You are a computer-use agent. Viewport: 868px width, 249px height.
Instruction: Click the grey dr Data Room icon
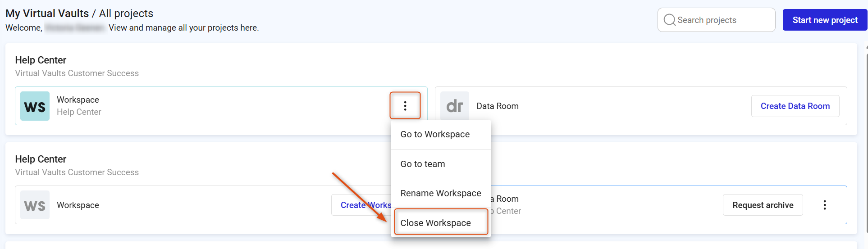tap(455, 106)
